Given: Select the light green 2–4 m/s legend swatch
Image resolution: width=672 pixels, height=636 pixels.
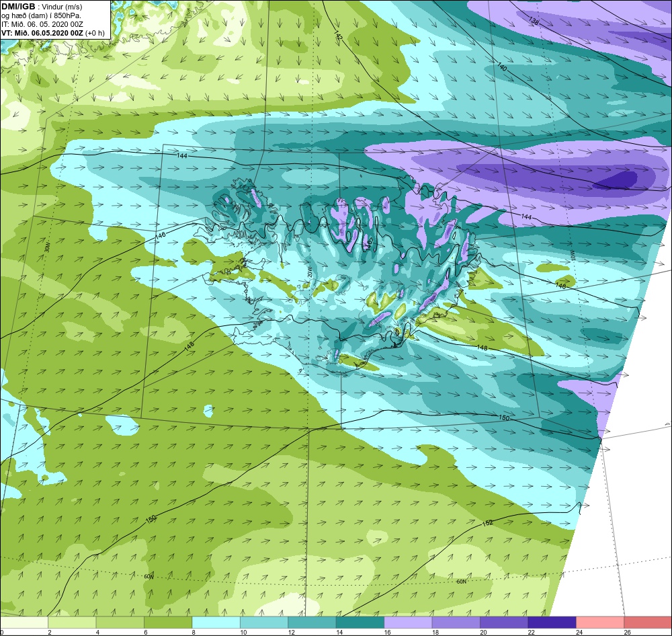Looking at the screenshot, I should click(72, 622).
